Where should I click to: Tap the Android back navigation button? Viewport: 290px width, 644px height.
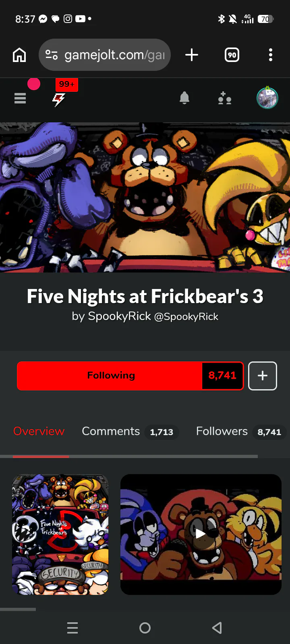pyautogui.click(x=217, y=628)
